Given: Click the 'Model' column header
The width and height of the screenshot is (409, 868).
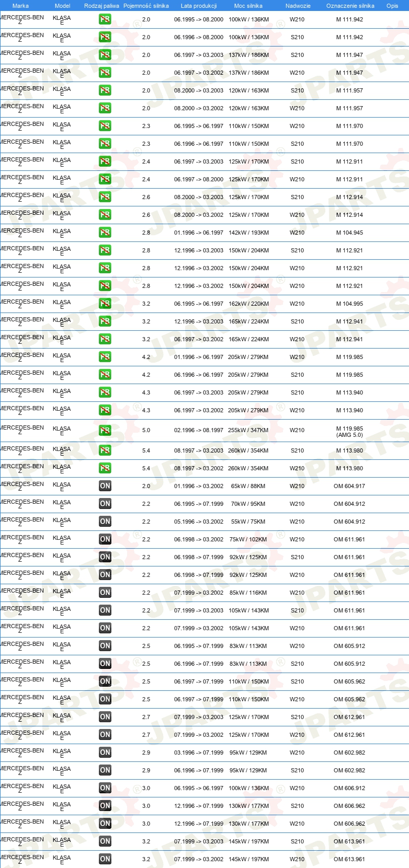Looking at the screenshot, I should pyautogui.click(x=62, y=6).
